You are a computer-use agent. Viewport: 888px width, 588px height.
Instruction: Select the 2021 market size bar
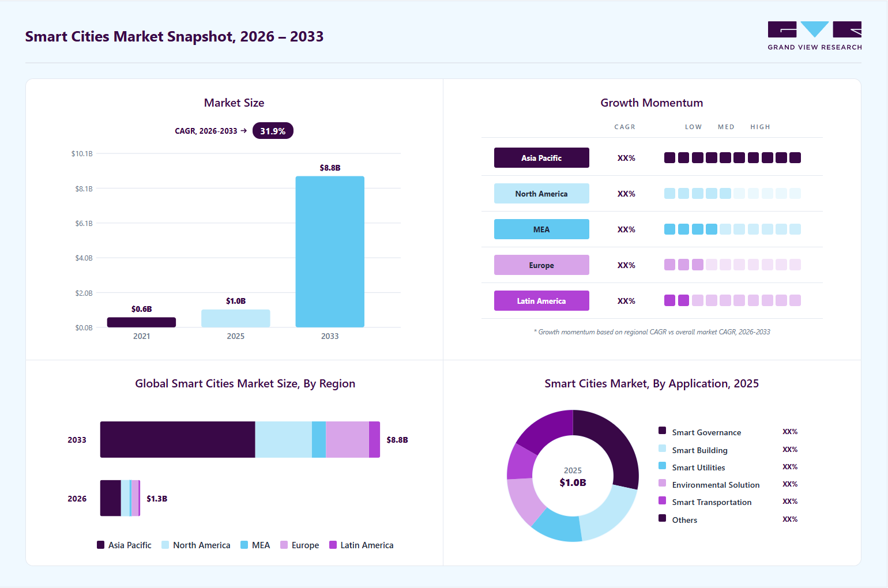141,322
